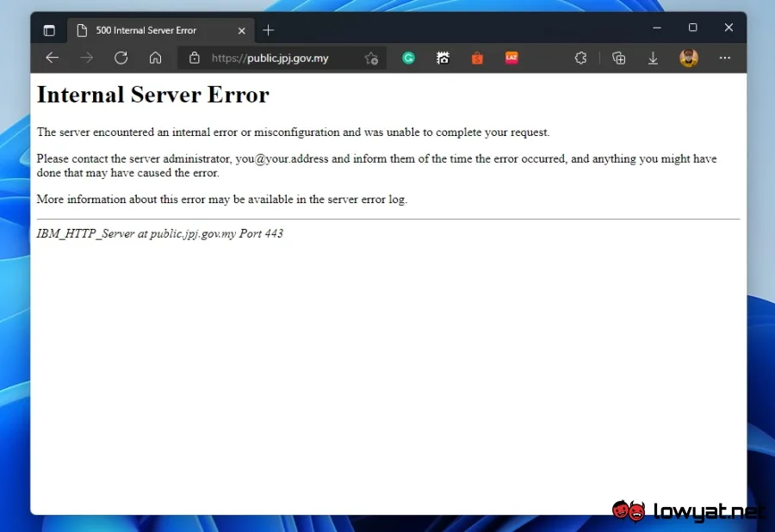Click the public.jpj.gov.my address bar
The image size is (775, 532).
[x=282, y=58]
